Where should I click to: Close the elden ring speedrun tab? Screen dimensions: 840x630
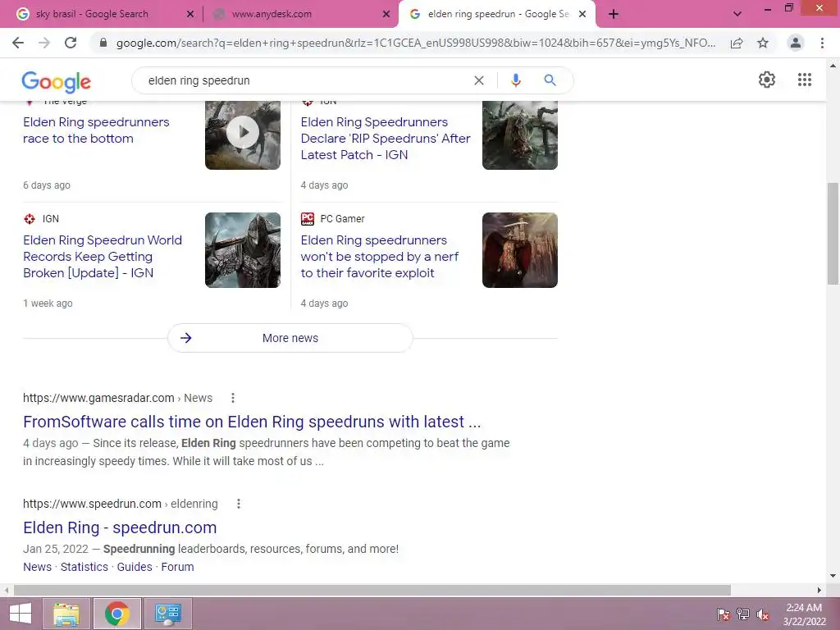click(x=582, y=15)
